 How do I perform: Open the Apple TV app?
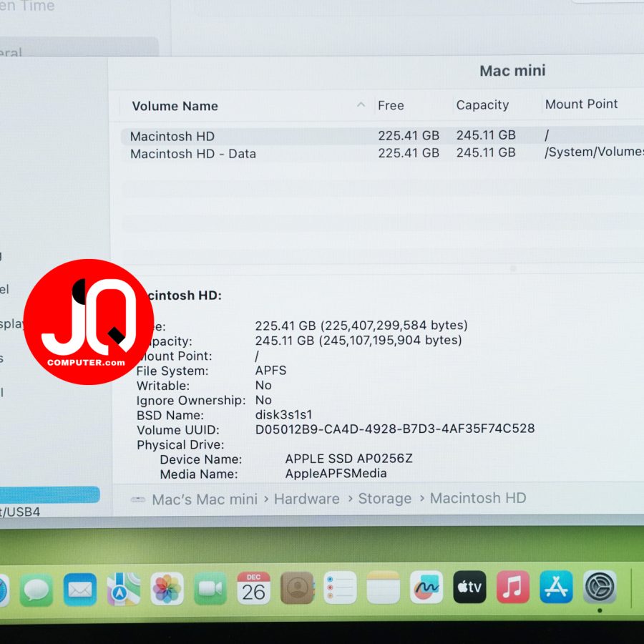pyautogui.click(x=469, y=587)
